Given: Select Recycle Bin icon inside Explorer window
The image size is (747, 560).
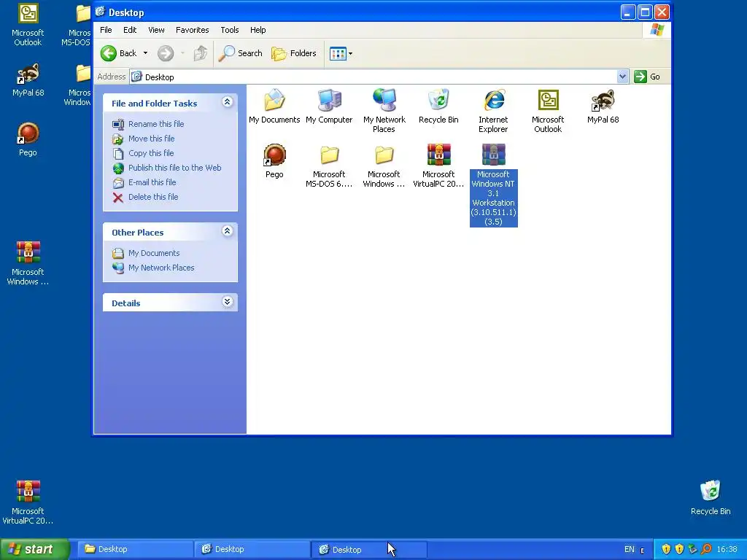Looking at the screenshot, I should (438, 101).
